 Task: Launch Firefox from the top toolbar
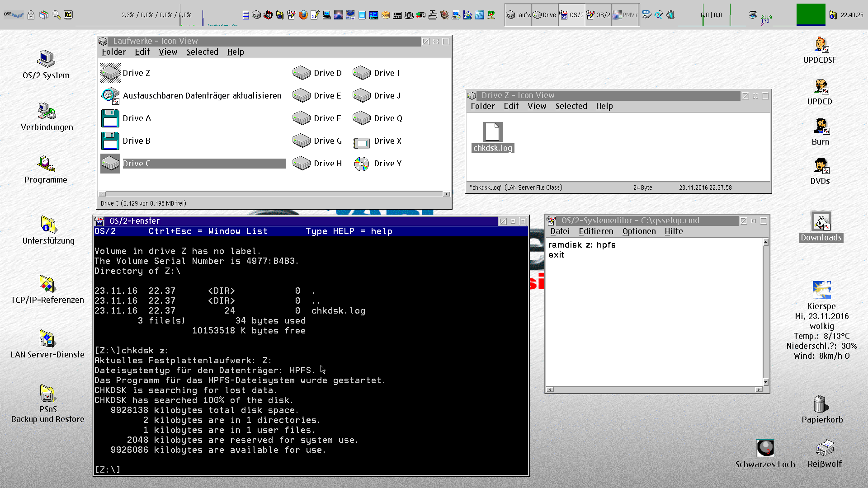[x=303, y=15]
